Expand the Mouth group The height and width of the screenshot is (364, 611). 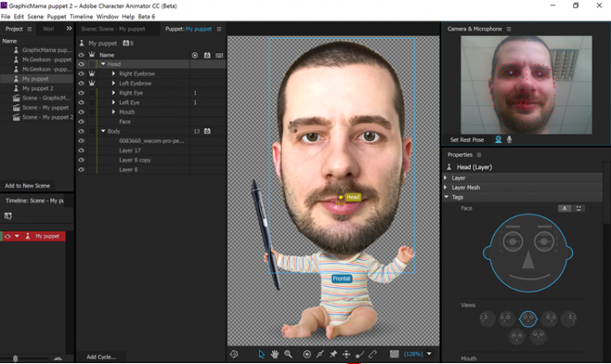pyautogui.click(x=114, y=112)
